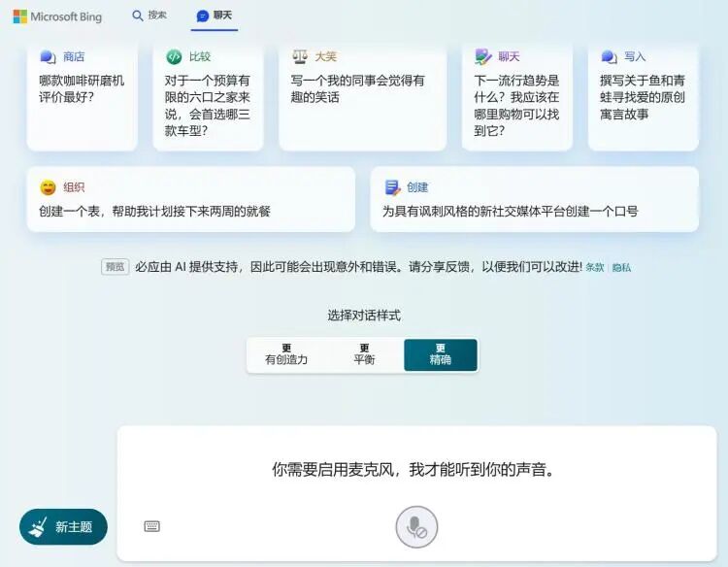Click the Microsoft Bing logo
This screenshot has width=728, height=567.
pos(57,17)
